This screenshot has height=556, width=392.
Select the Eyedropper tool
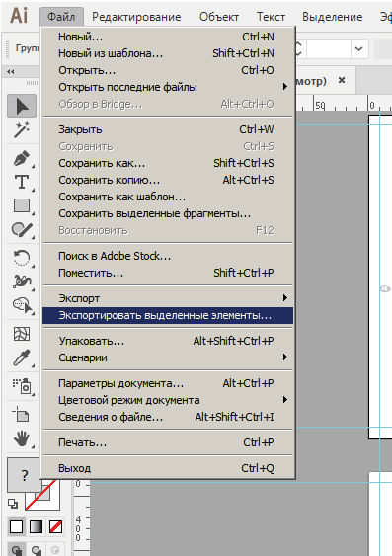click(22, 358)
